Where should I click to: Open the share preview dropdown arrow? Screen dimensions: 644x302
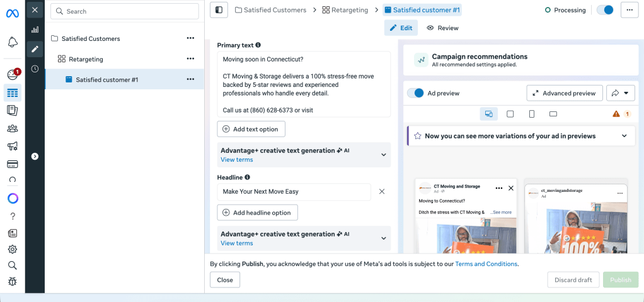point(621,93)
